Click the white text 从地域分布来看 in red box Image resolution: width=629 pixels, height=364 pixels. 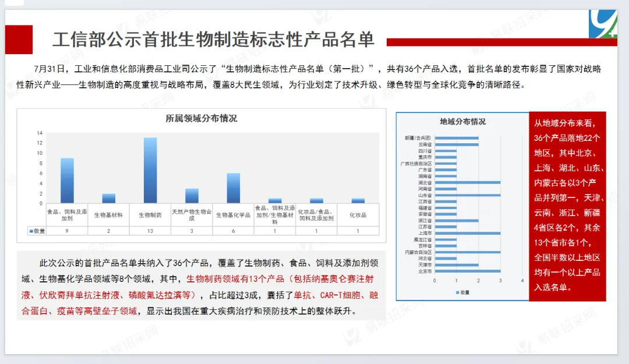pyautogui.click(x=564, y=123)
